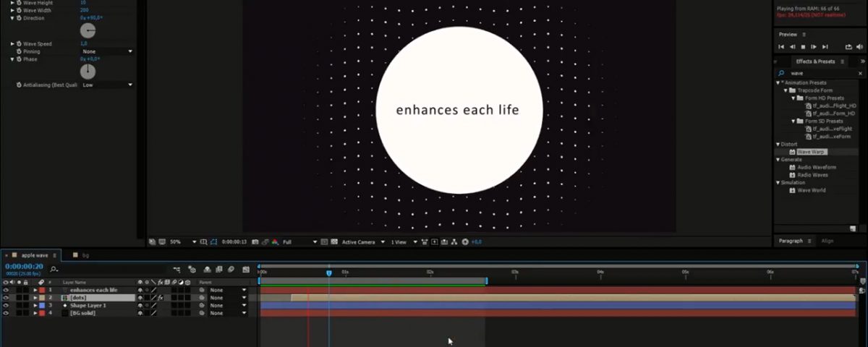The height and width of the screenshot is (347, 868).
Task: Click the show channel RGB icon
Action: [x=275, y=241]
